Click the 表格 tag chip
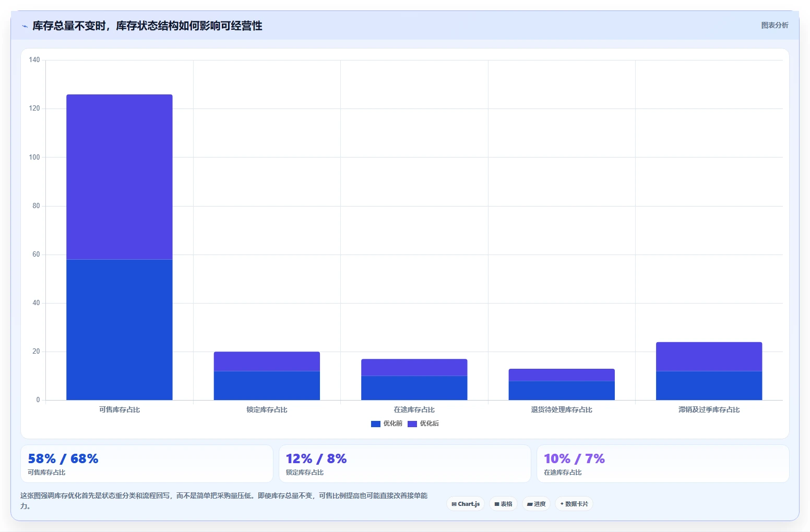Viewport: 810px width, 532px height. coord(503,504)
